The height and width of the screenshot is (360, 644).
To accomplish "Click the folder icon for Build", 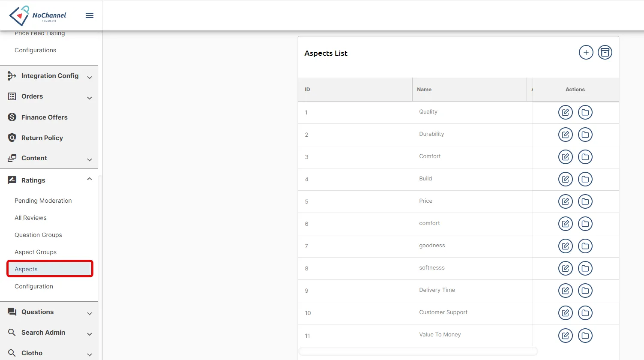I will 585,179.
